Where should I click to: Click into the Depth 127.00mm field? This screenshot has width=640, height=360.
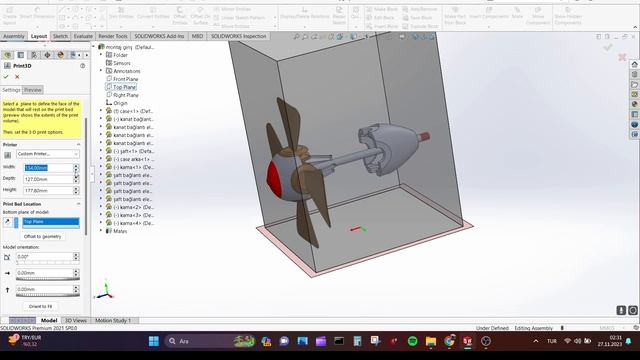pyautogui.click(x=48, y=179)
